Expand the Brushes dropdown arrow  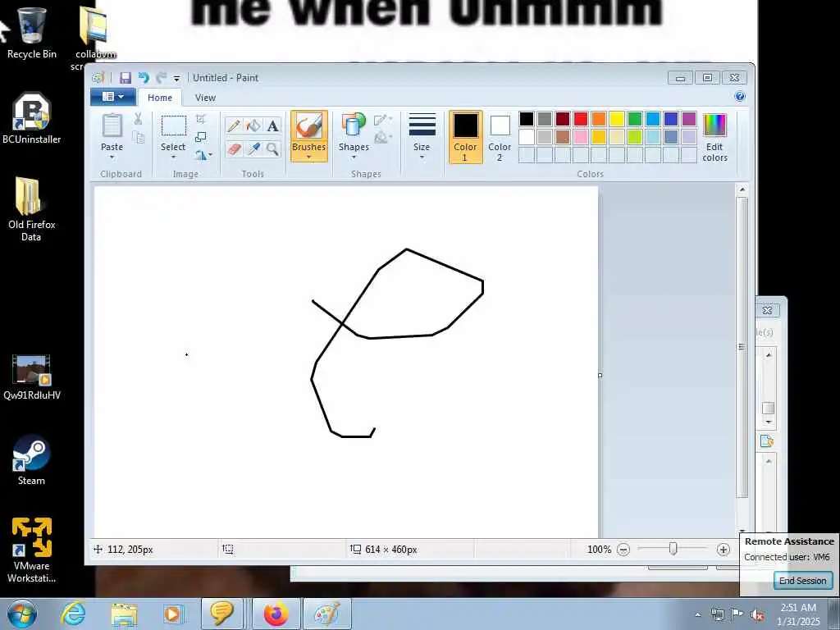pos(309,157)
